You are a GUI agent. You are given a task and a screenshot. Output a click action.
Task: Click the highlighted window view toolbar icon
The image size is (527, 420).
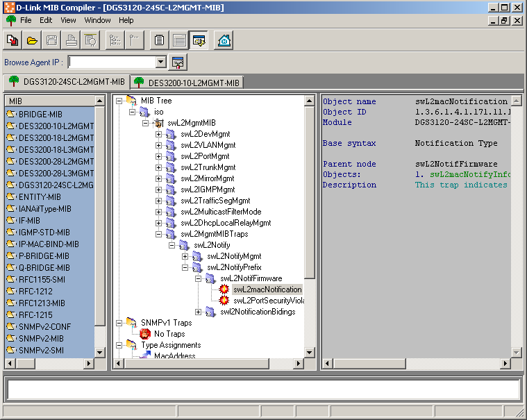pos(199,41)
